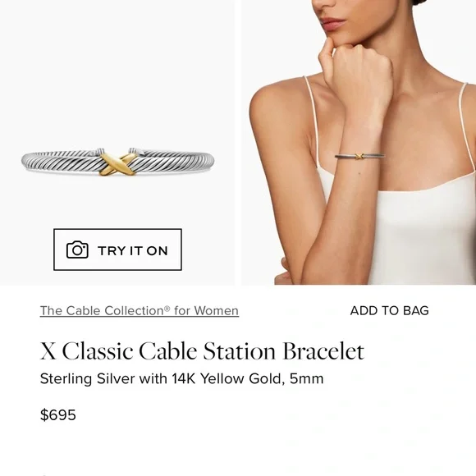Image resolution: width=476 pixels, height=476 pixels.
Task: Click the model's lips in the photo
Action: click(x=333, y=23)
